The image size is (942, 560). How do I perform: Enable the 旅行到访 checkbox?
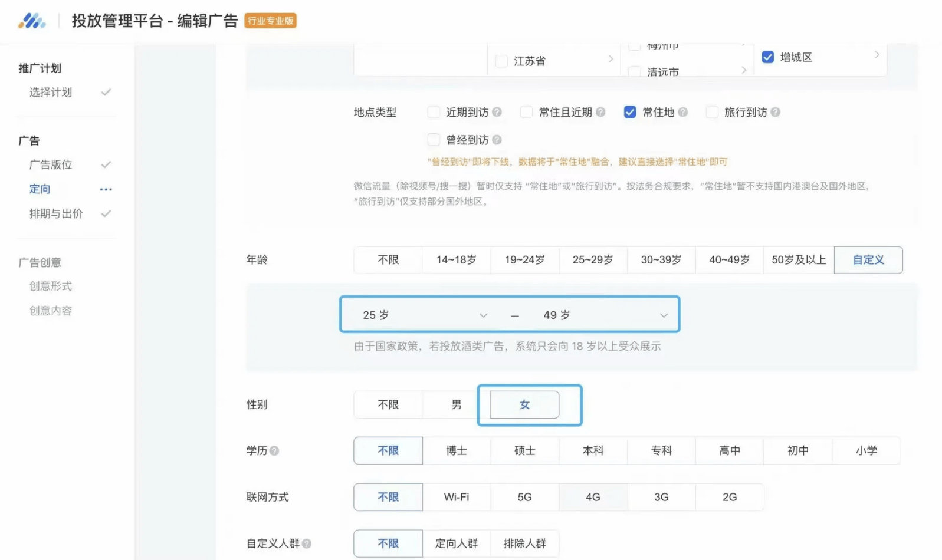point(712,112)
